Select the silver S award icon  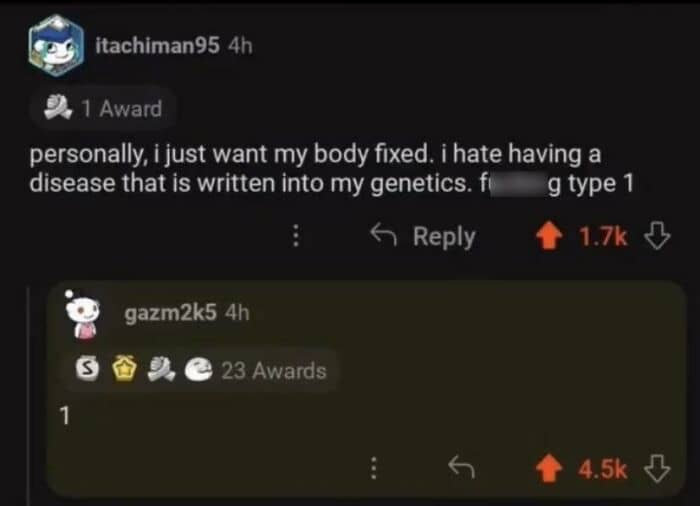87,369
